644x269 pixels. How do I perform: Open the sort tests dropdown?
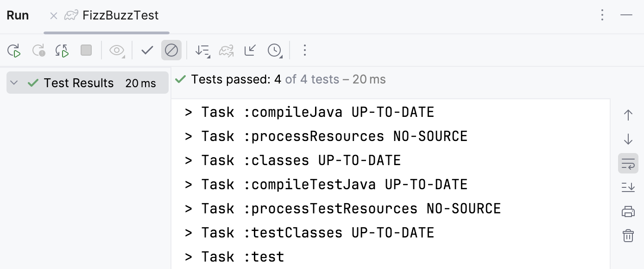coord(202,50)
